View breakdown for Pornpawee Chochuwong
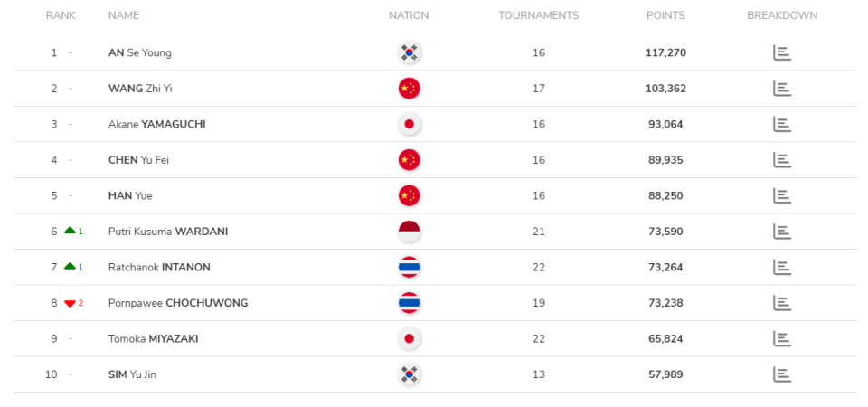Viewport: 868px width, 407px height. coord(782,303)
